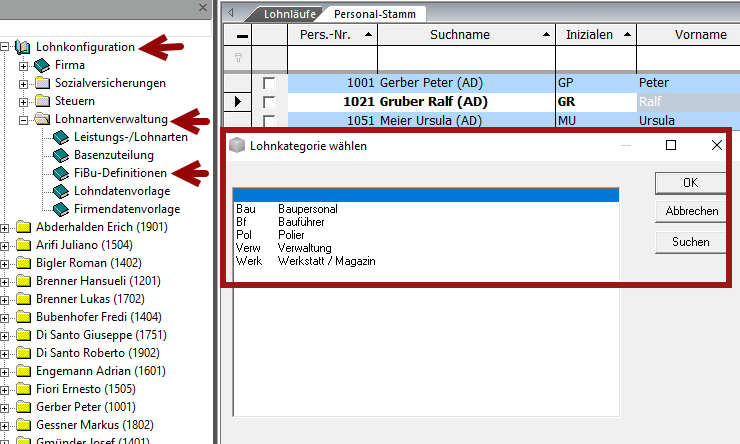Click the Basenzuteilung book icon
The image size is (740, 444).
pyautogui.click(x=60, y=155)
